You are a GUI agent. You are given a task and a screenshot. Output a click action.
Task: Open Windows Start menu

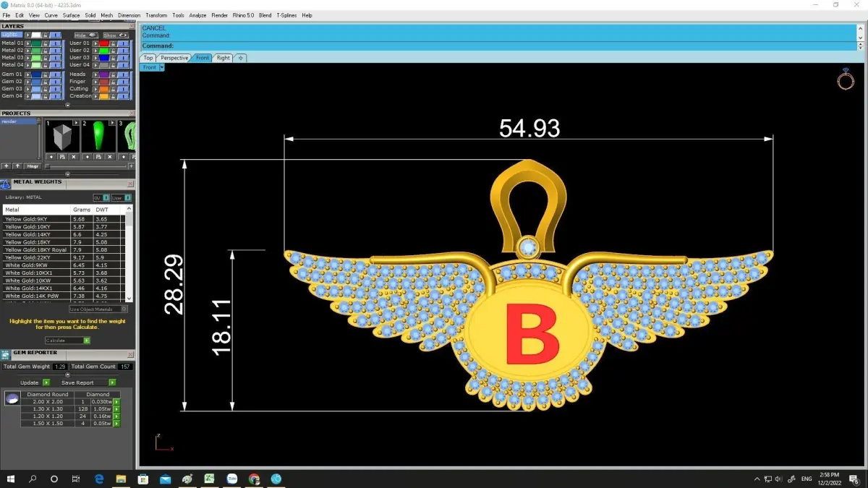[x=11, y=479]
